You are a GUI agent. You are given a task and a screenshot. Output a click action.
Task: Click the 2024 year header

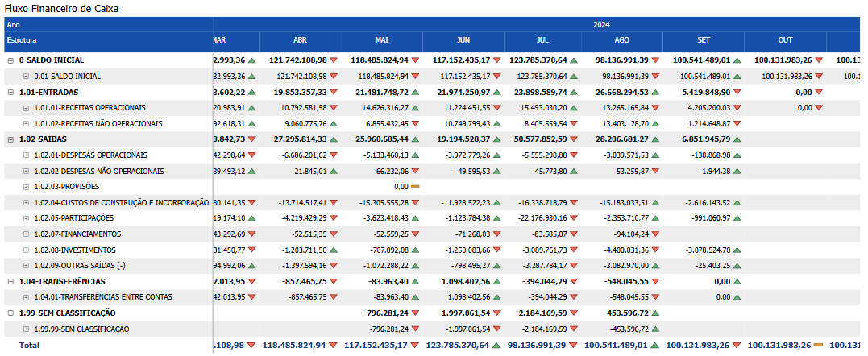coord(601,24)
